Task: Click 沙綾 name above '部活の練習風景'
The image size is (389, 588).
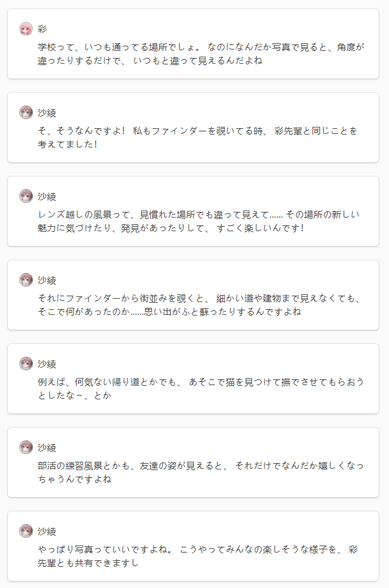Action: coord(47,448)
